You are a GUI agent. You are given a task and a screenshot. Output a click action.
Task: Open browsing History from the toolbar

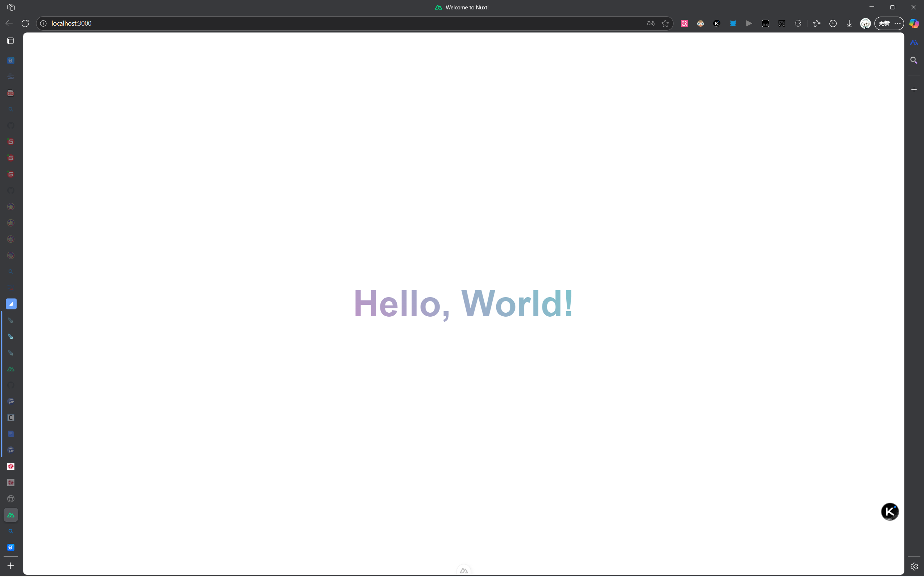coord(833,23)
